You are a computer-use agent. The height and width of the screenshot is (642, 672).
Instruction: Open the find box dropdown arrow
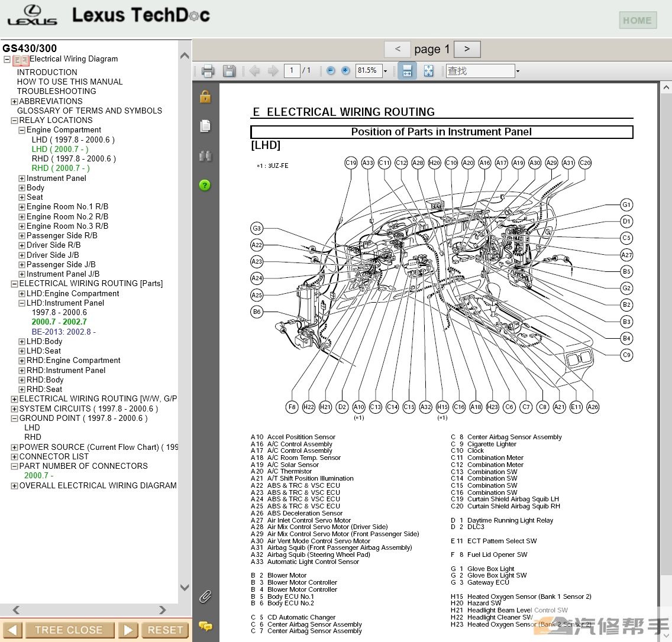tap(518, 71)
